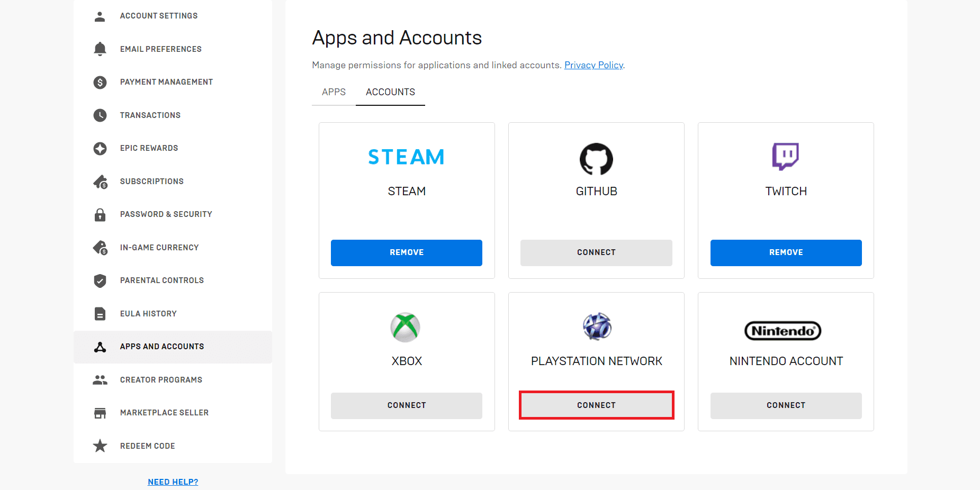980x490 pixels.
Task: Click the Twitch logo icon
Action: (786, 157)
